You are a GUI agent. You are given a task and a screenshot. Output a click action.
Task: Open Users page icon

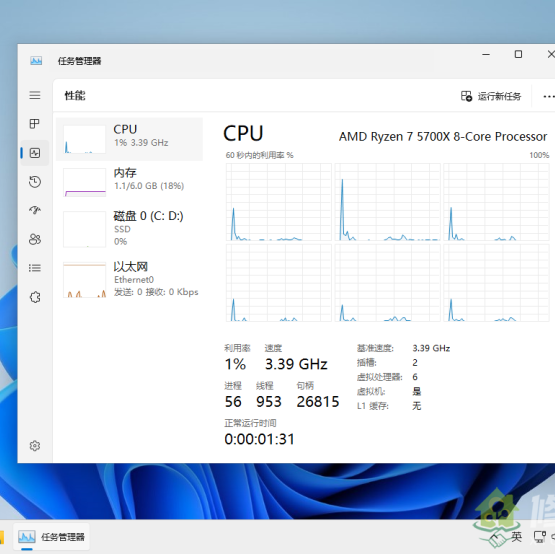[35, 239]
